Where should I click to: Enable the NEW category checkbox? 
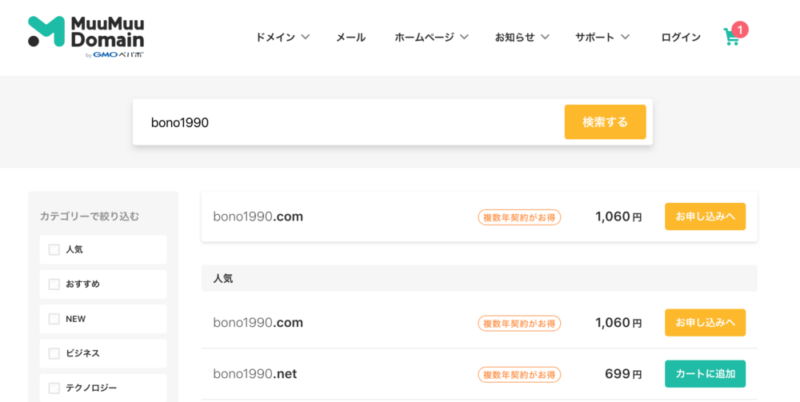pyautogui.click(x=54, y=319)
